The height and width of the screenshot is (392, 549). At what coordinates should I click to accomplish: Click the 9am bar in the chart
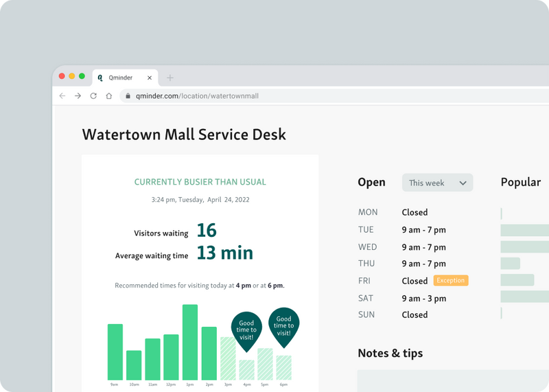click(x=115, y=351)
